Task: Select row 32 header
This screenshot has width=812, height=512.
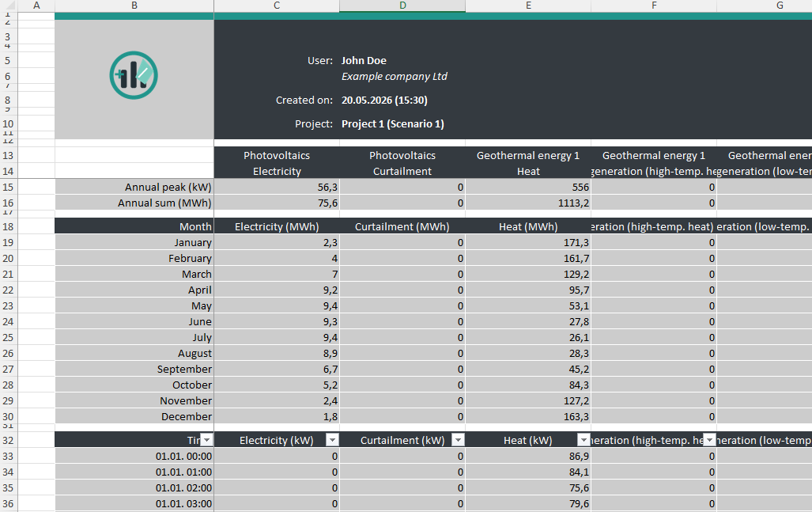Action: [8, 440]
